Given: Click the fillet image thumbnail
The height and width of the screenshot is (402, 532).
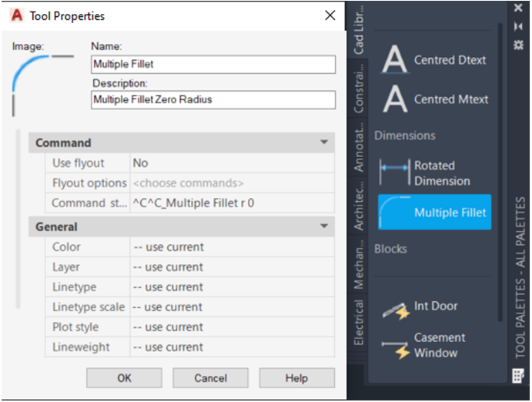Looking at the screenshot, I should [42, 79].
